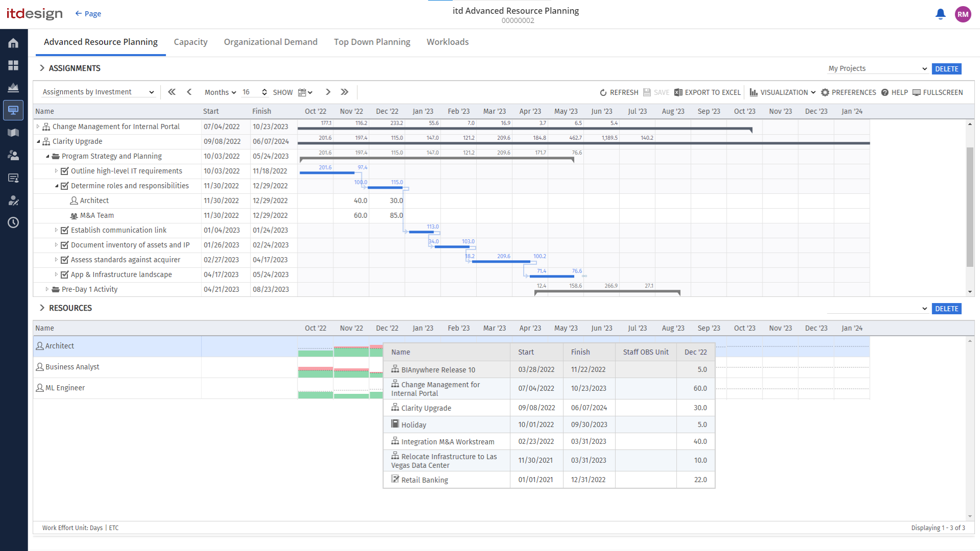Open the notifications bell
Image resolution: width=980 pixels, height=551 pixels.
940,14
